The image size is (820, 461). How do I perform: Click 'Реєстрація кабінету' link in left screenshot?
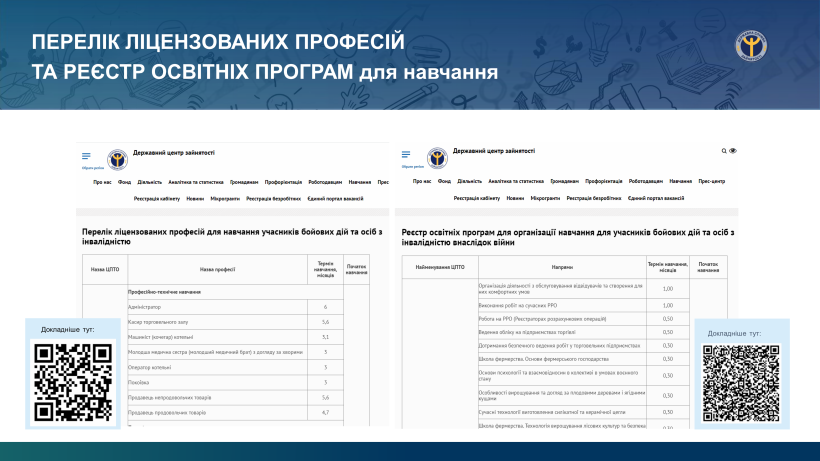pyautogui.click(x=157, y=199)
